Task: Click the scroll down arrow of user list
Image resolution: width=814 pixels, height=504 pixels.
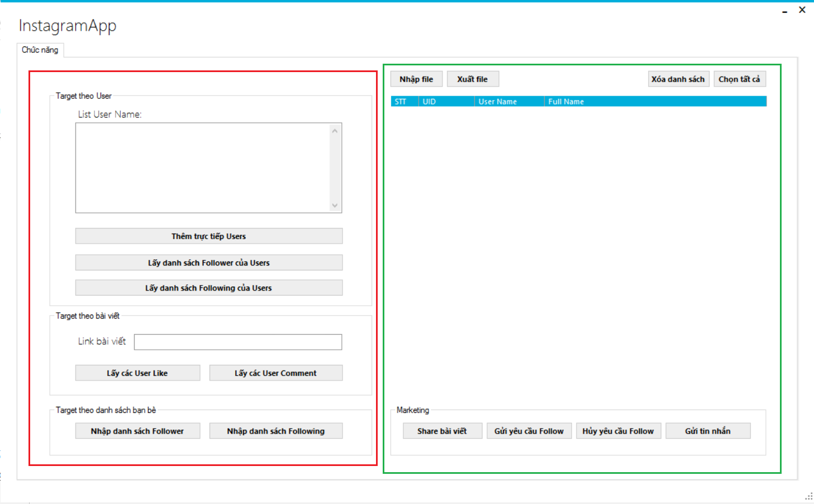Action: tap(335, 205)
